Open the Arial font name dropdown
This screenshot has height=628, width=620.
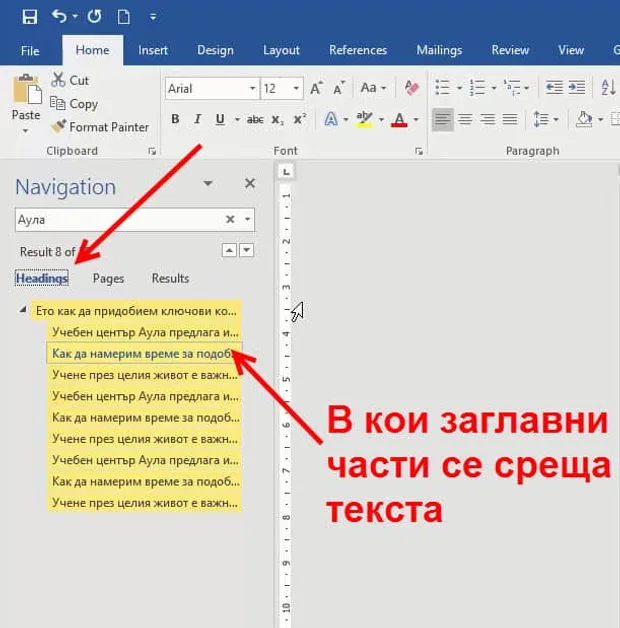252,88
